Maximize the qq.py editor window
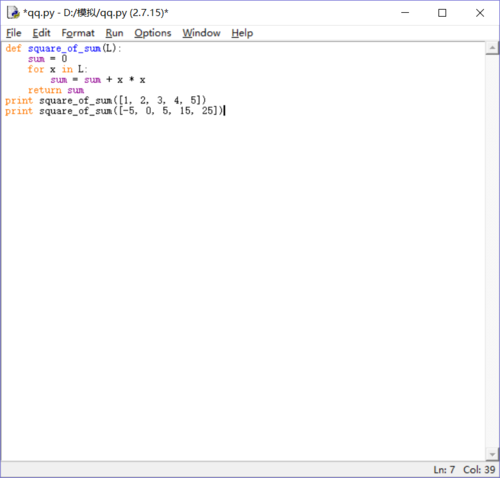The image size is (500, 478). coord(442,13)
